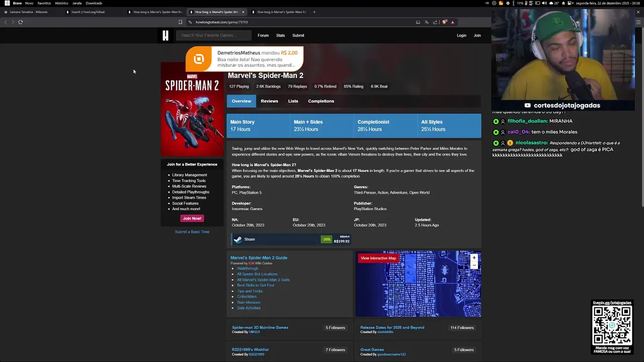Open the Brave hamburger menu

pos(638,22)
